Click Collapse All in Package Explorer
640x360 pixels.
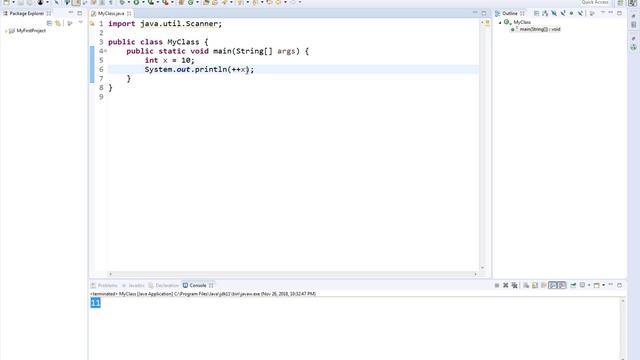[x=49, y=23]
